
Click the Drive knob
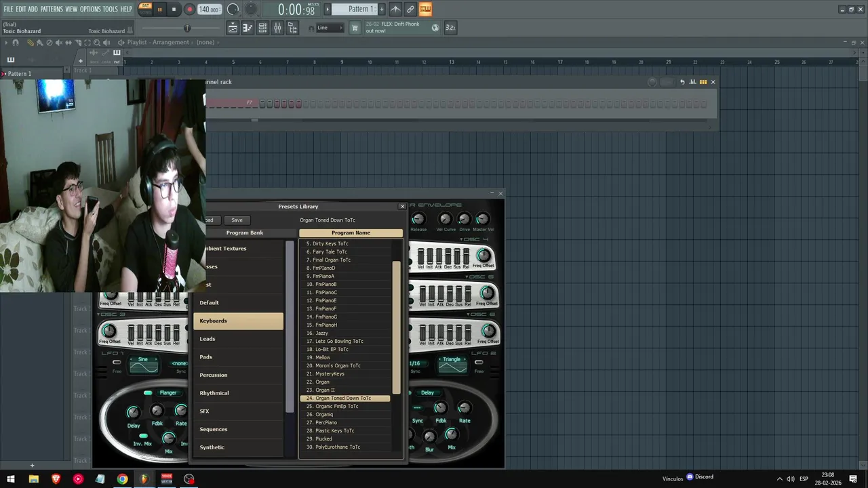pyautogui.click(x=465, y=219)
